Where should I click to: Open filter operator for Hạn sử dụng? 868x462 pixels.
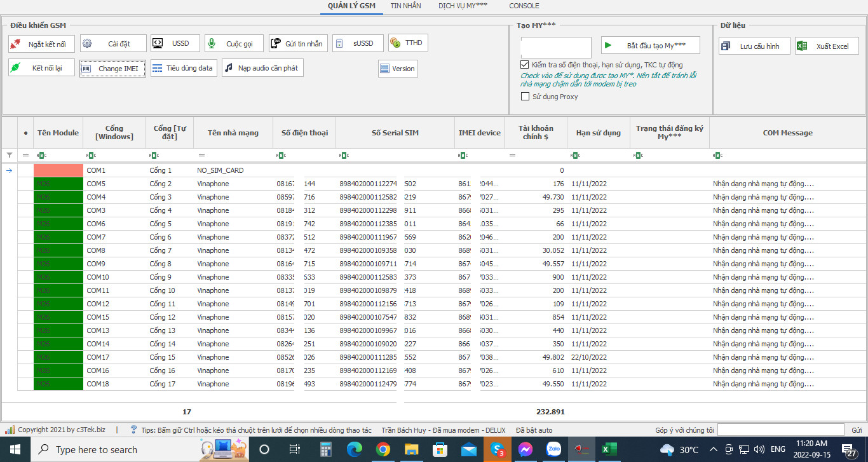575,155
